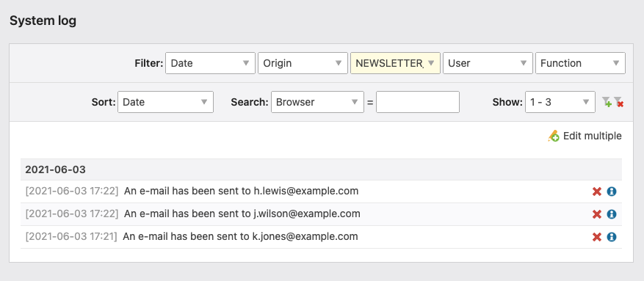Open the NEWSLETTER filter dropdown
Screen dimensions: 644x281
(x=395, y=63)
